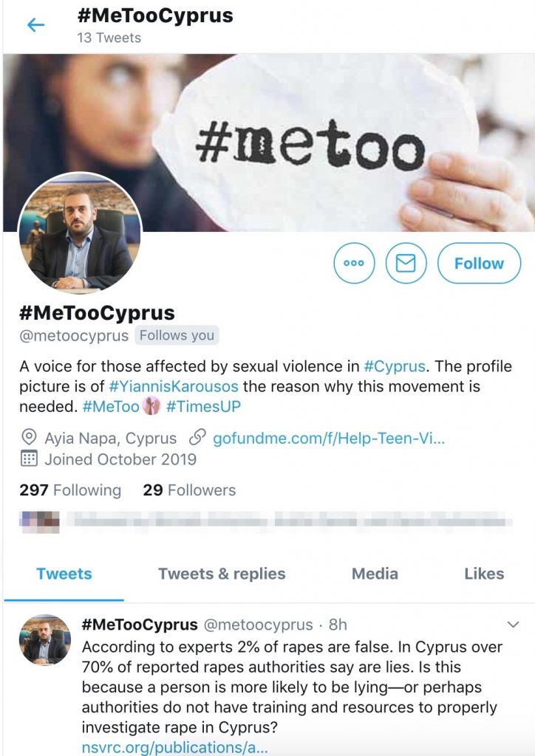Click the location pin icon near Ayia Napa
Viewport: 535px width, 756px height.
tap(29, 437)
